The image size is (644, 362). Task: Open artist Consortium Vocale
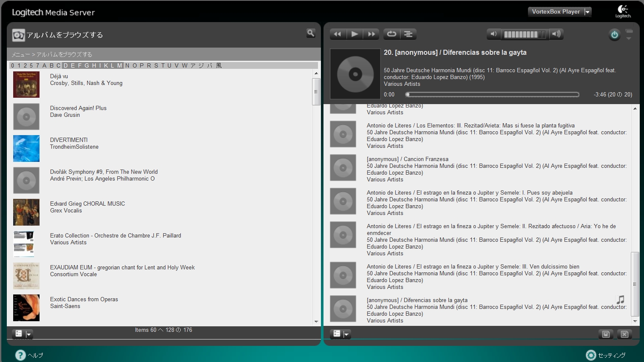[x=74, y=274]
